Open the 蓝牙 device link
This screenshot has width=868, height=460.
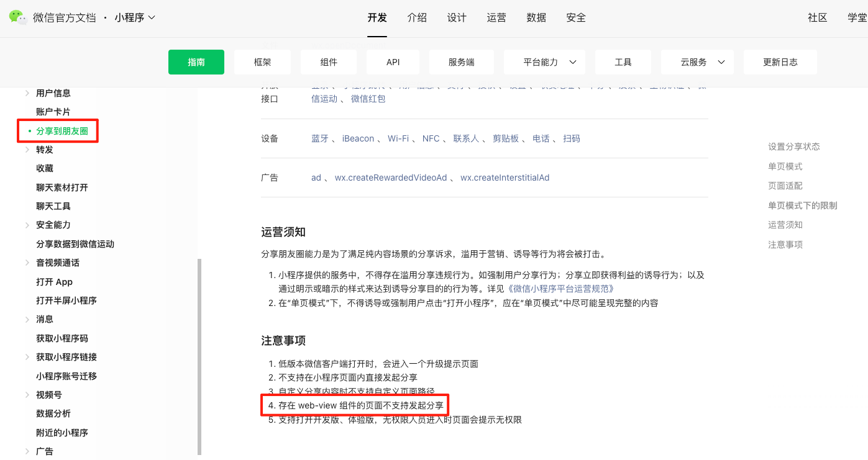click(320, 138)
